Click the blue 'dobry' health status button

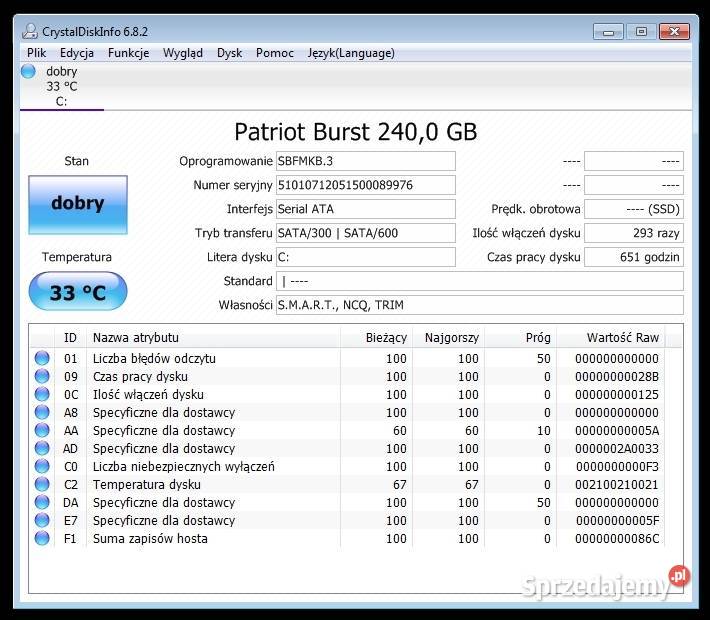coord(78,204)
